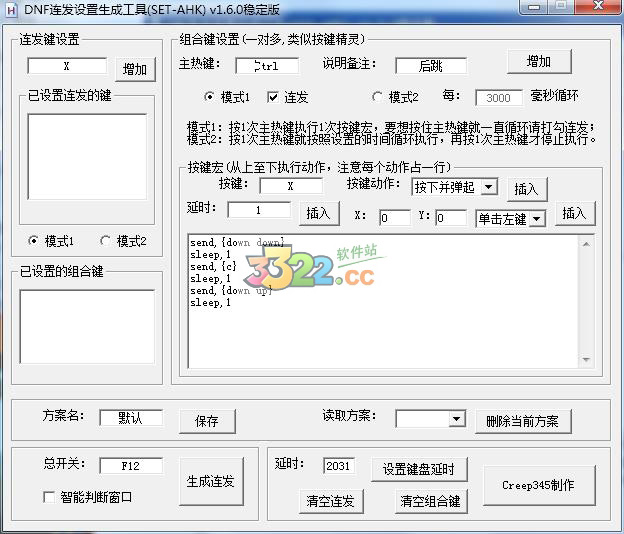The height and width of the screenshot is (534, 624).
Task: Toggle the 连发 checkbox
Action: click(274, 97)
